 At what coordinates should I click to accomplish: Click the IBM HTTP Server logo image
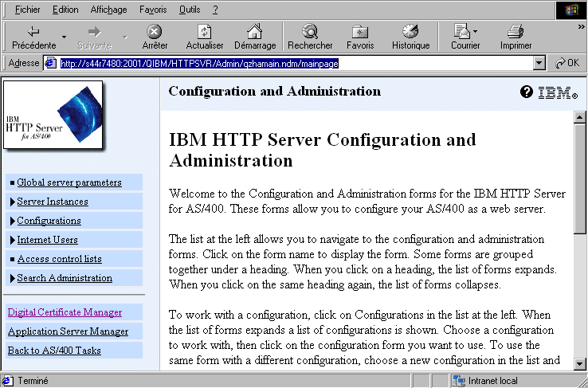click(53, 115)
